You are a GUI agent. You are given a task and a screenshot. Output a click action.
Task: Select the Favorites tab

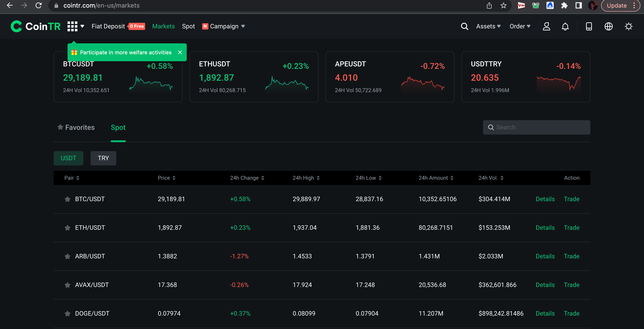(x=76, y=128)
